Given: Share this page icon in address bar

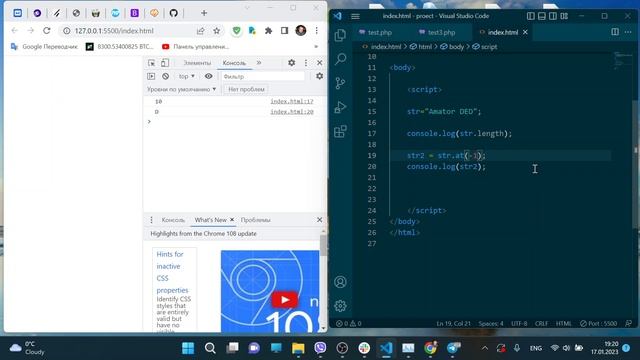Looking at the screenshot, I should click(x=200, y=31).
